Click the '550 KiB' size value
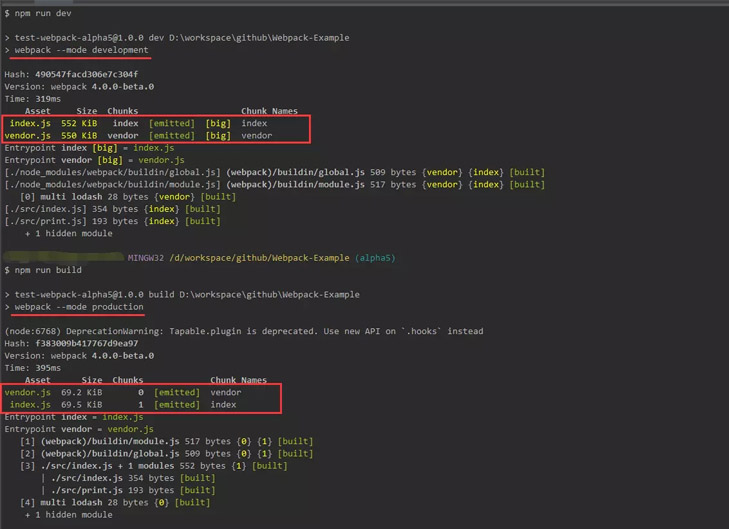The width and height of the screenshot is (729, 529). point(79,136)
